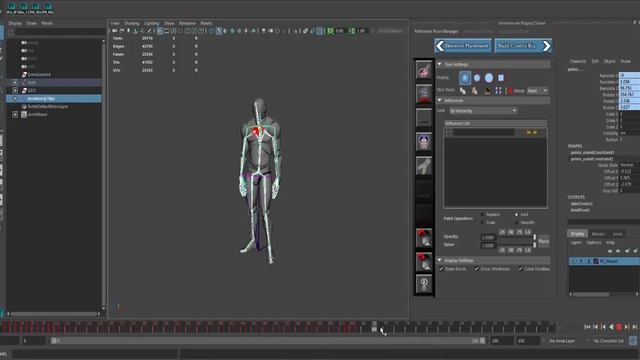Click the red stop playback button
Screen dimensions: 640x360
click(x=619, y=327)
